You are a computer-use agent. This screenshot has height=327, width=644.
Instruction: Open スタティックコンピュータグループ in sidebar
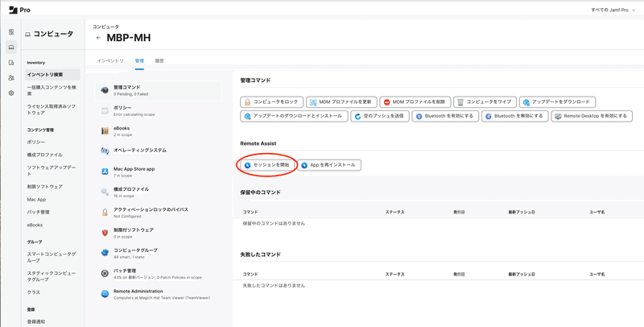coord(52,276)
